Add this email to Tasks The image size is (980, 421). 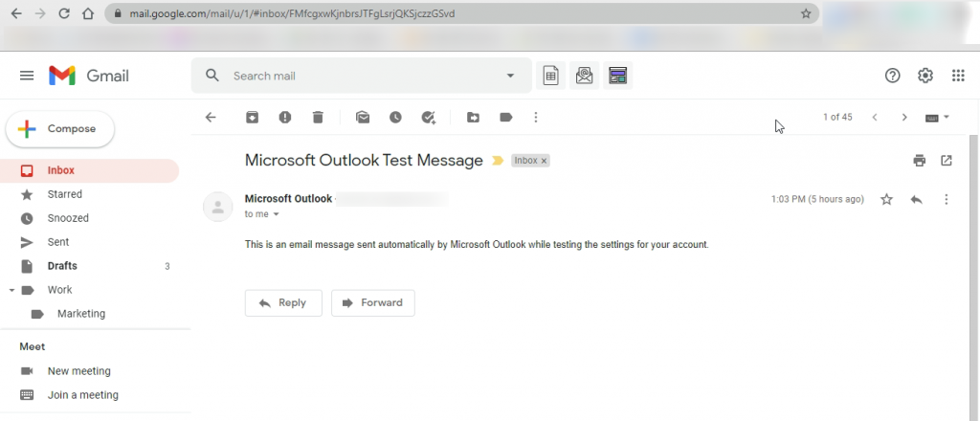(x=429, y=117)
